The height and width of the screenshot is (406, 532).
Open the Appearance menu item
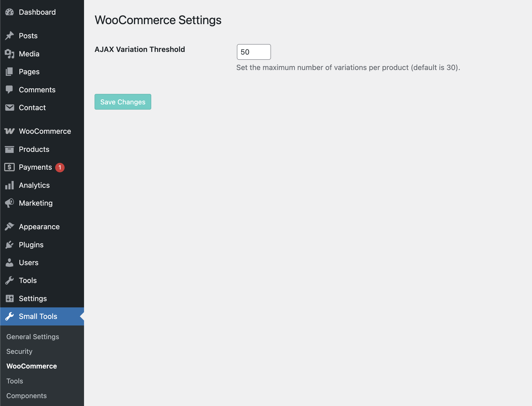click(x=39, y=227)
